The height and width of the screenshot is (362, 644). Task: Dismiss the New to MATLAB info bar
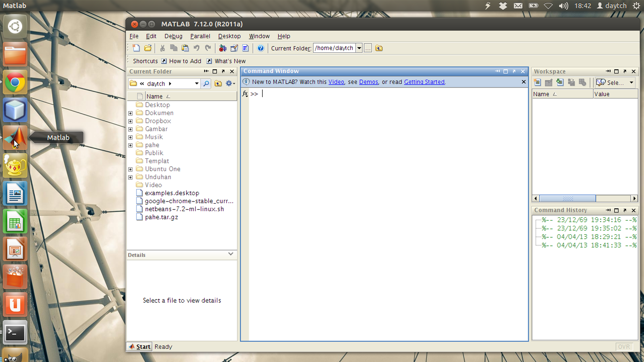(523, 82)
